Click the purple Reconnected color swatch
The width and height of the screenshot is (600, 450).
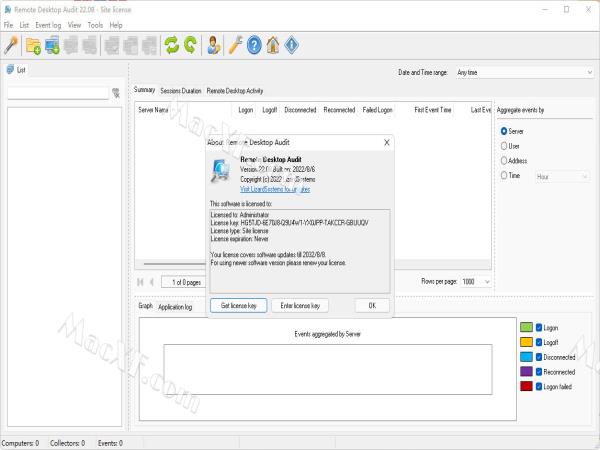pyautogui.click(x=526, y=372)
